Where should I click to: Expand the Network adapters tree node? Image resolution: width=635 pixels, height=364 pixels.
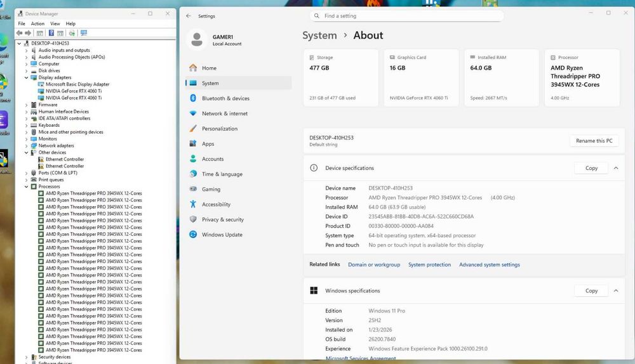coord(27,146)
